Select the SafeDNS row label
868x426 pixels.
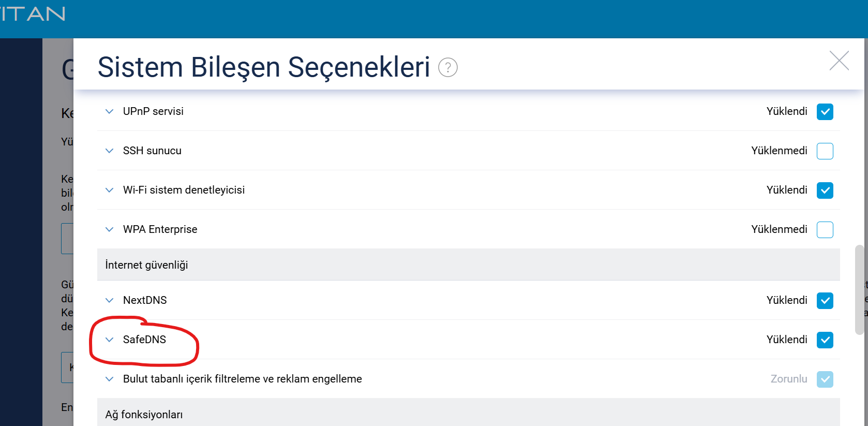tap(144, 340)
